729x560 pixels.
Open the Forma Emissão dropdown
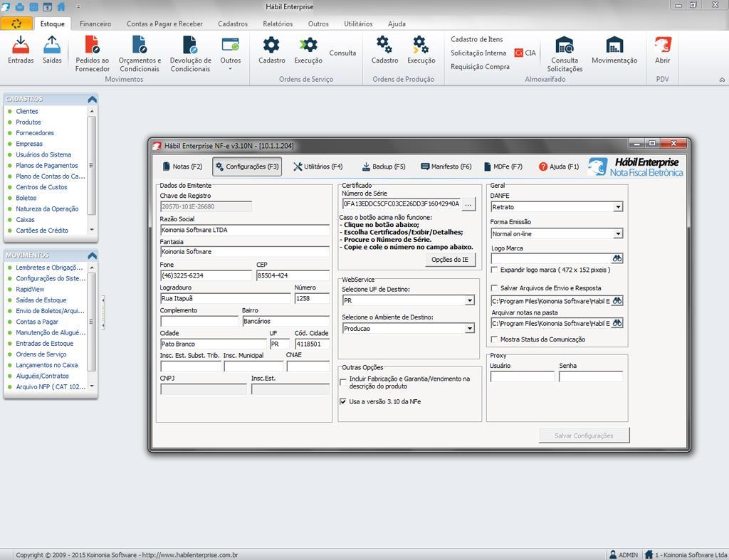(618, 234)
